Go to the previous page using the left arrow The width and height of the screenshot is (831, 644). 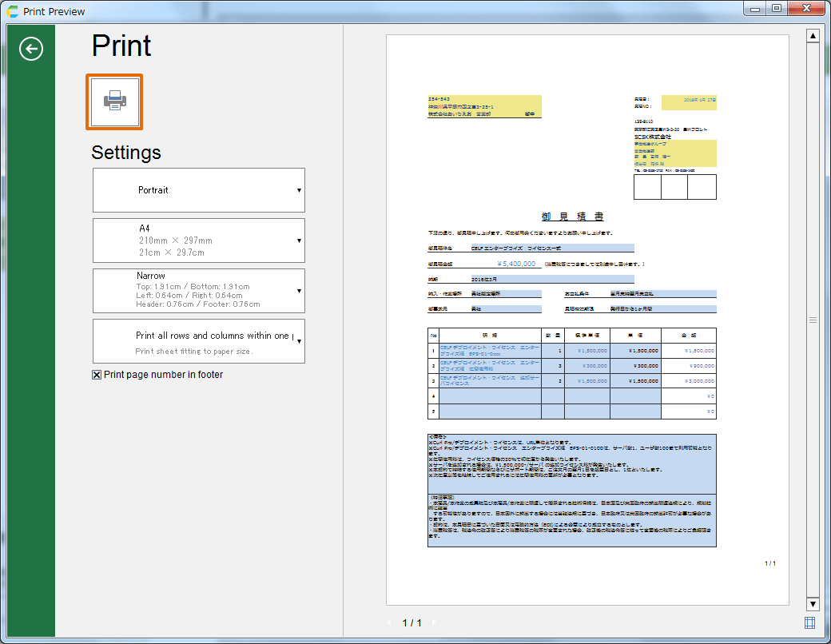390,622
